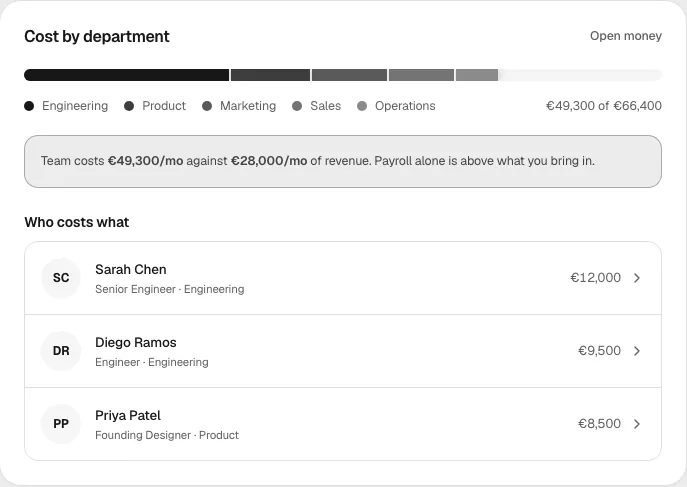Click the Engineering legend label
The image size is (687, 487).
75,106
